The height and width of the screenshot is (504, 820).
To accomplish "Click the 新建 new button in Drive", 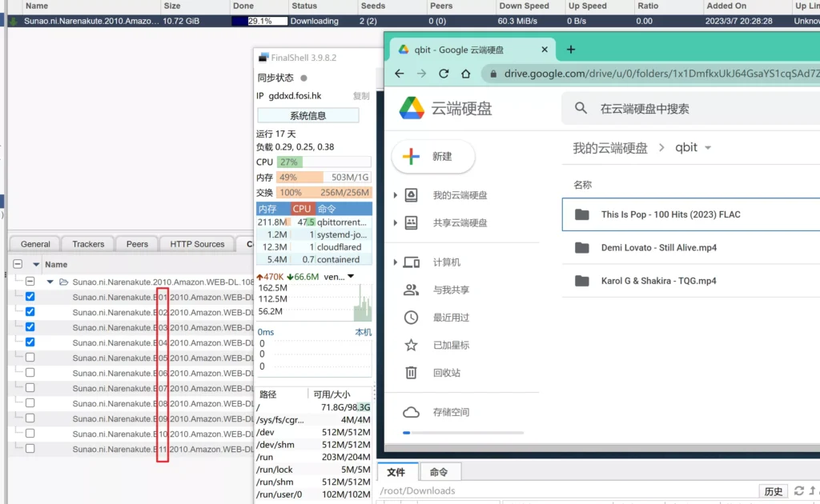I will click(x=432, y=157).
